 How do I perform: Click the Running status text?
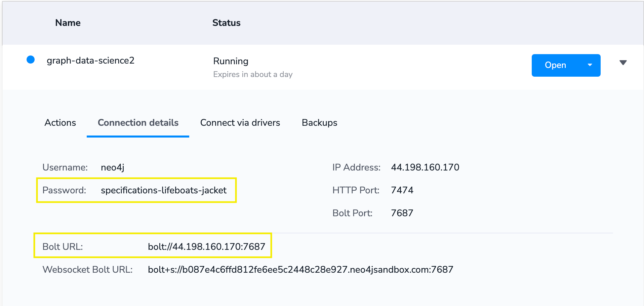231,61
